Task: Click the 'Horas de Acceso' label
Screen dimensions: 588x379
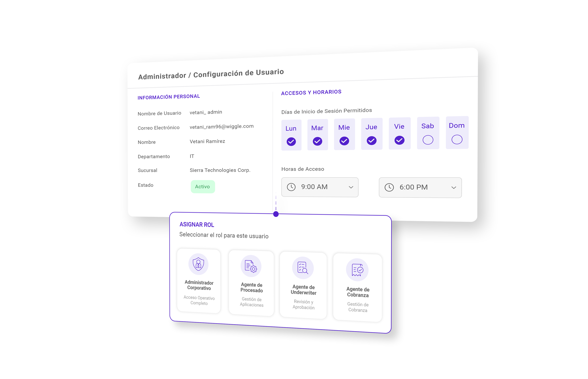Action: point(303,169)
